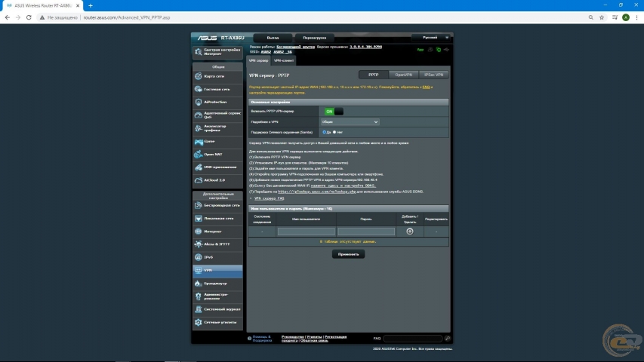Click the FAQ search magnifier icon
Image resolution: width=644 pixels, height=362 pixels.
click(447, 339)
